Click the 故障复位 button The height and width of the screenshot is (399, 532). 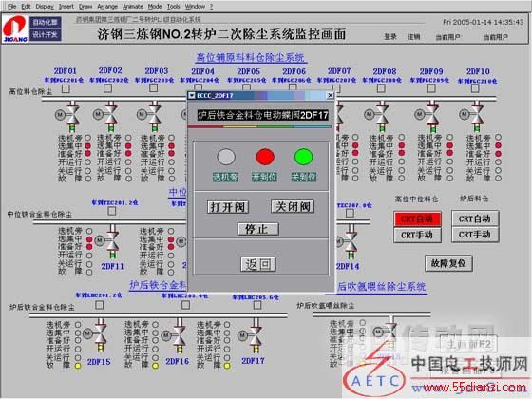(x=448, y=263)
